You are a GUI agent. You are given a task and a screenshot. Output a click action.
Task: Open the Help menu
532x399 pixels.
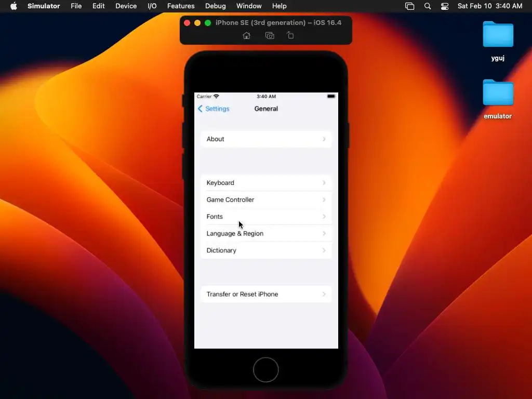[279, 6]
